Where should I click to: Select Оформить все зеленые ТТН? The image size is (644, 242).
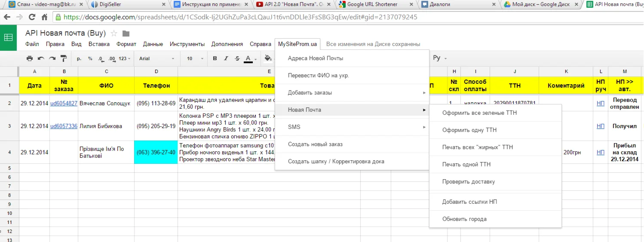coord(495,113)
